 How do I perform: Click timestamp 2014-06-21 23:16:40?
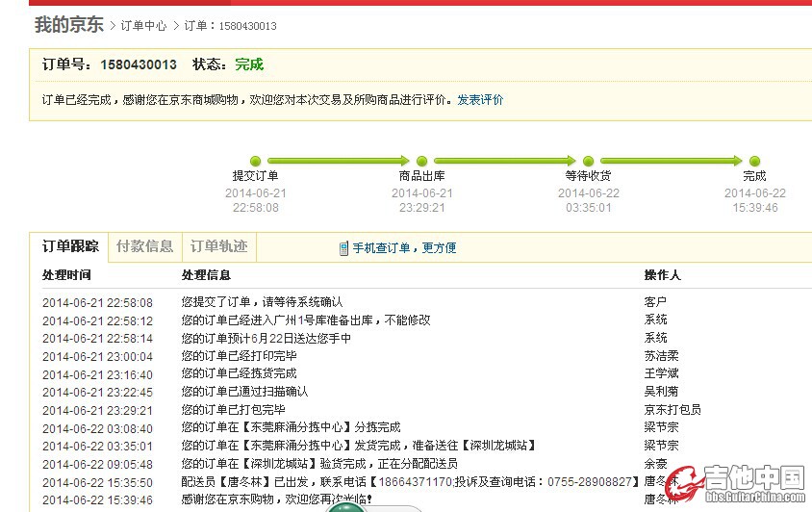(97, 374)
